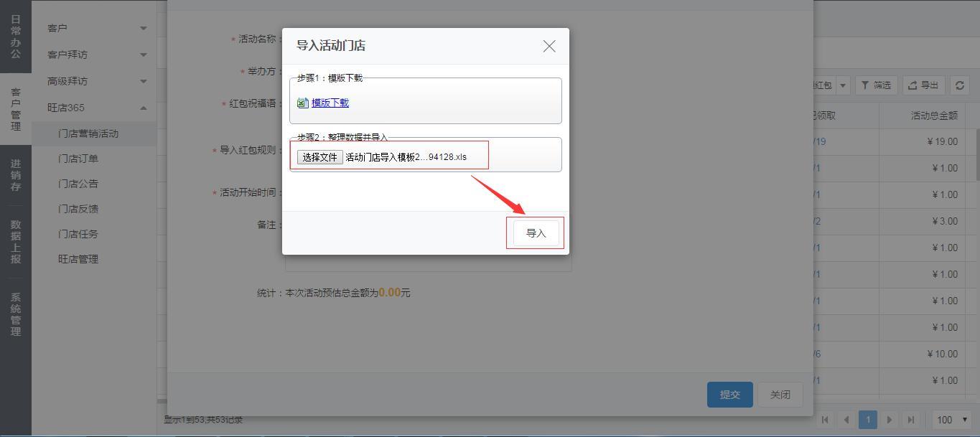Select page number 1 in pagination

click(868, 420)
